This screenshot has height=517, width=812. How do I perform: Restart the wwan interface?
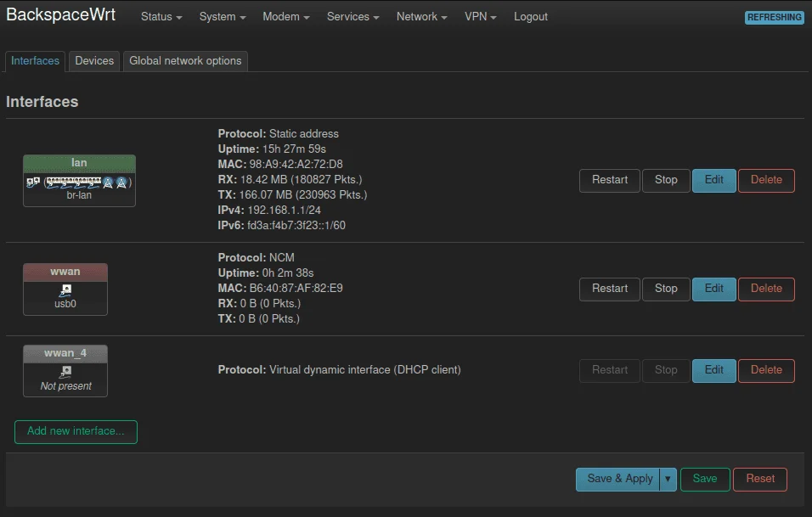click(610, 289)
